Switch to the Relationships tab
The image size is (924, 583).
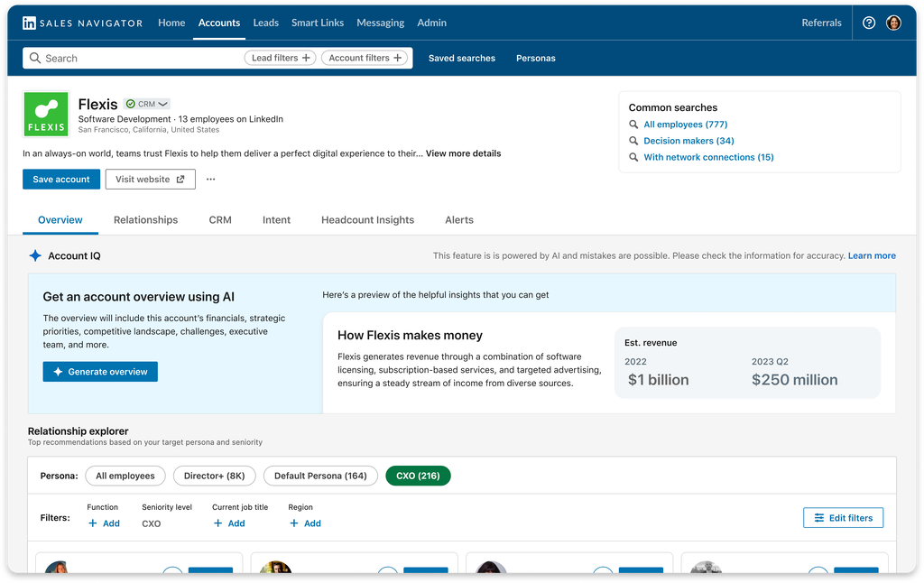tap(145, 219)
